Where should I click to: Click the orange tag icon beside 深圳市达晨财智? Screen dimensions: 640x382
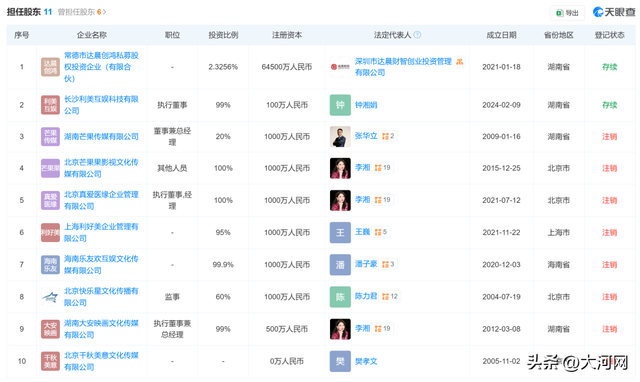pyautogui.click(x=460, y=62)
